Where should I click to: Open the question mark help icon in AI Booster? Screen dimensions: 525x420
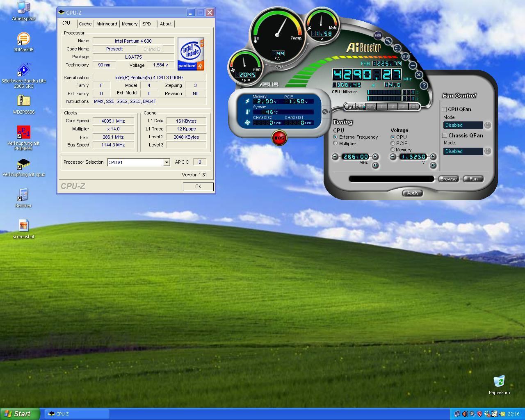tap(424, 85)
